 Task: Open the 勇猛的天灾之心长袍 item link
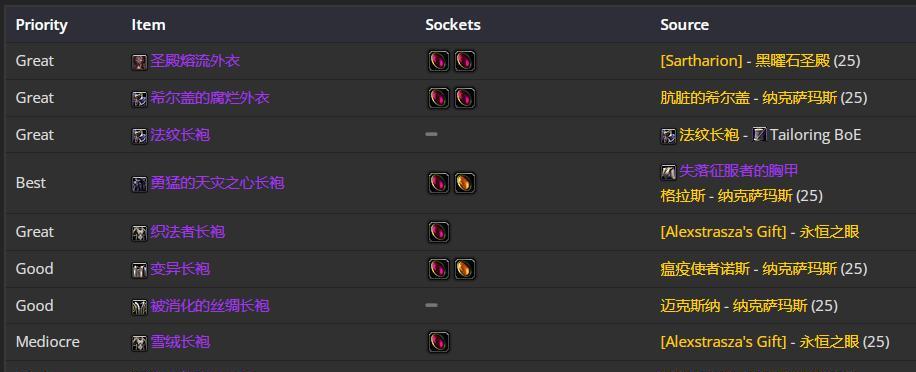[217, 183]
